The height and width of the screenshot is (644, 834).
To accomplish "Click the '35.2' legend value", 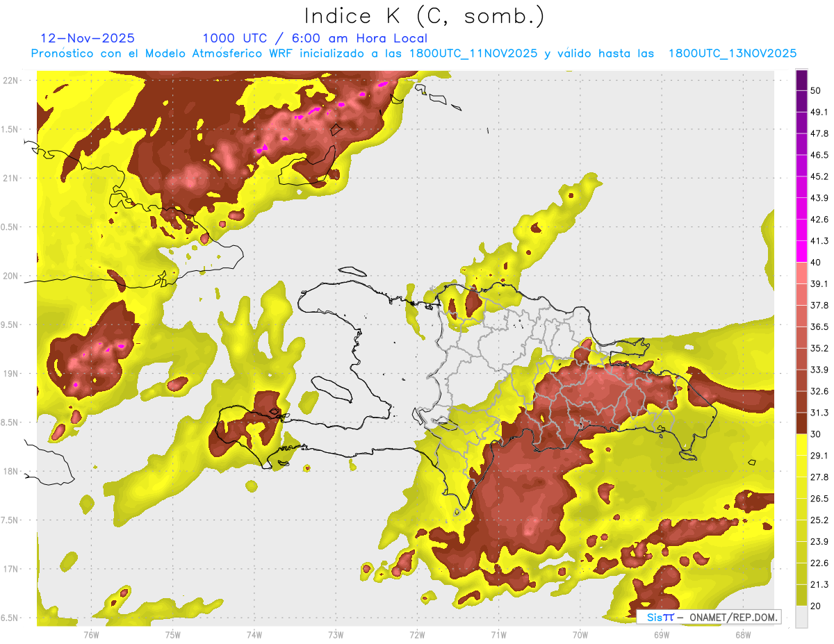I will [819, 348].
